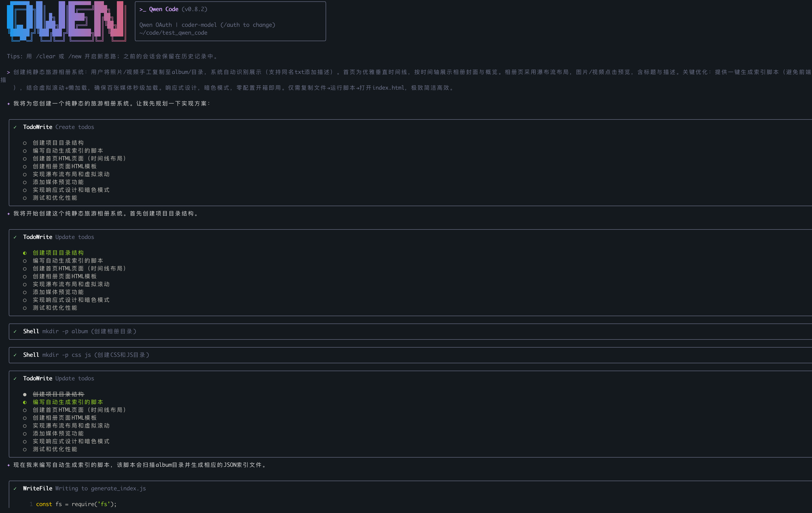Click empty circle beside 测试和优化性能 in first list
Viewport: 812px width, 513px height.
[x=25, y=198]
